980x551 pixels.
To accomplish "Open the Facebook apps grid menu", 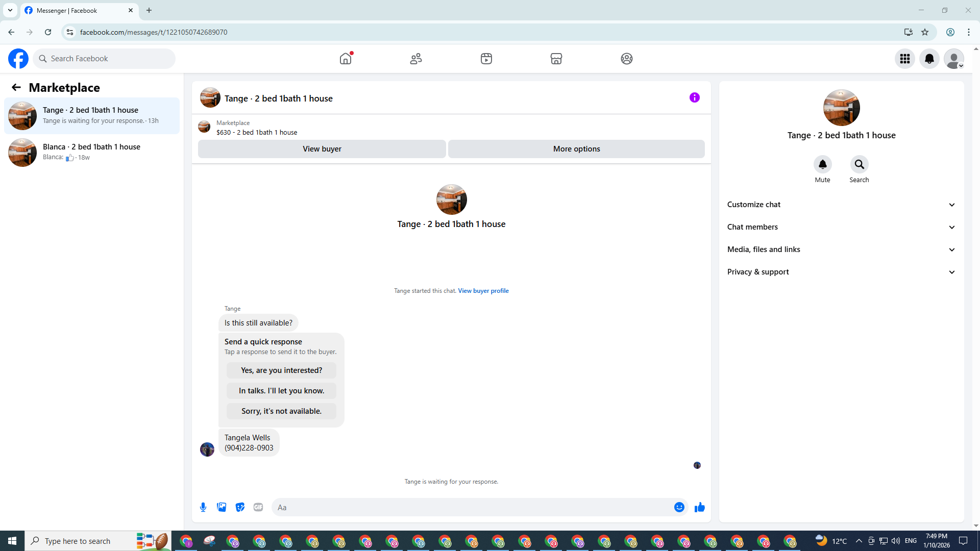I will (904, 59).
